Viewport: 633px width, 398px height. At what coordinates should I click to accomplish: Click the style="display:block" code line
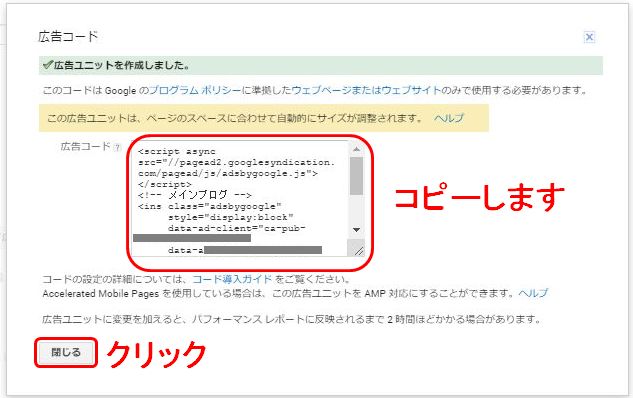point(231,217)
